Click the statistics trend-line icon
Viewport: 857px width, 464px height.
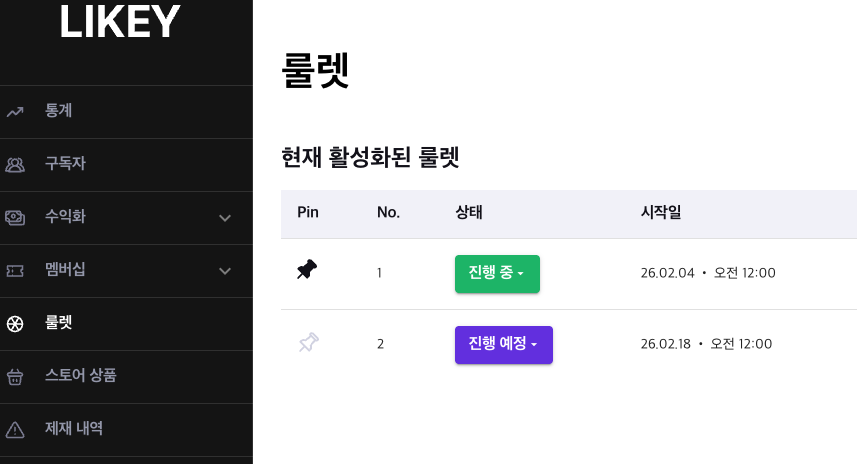coord(15,112)
